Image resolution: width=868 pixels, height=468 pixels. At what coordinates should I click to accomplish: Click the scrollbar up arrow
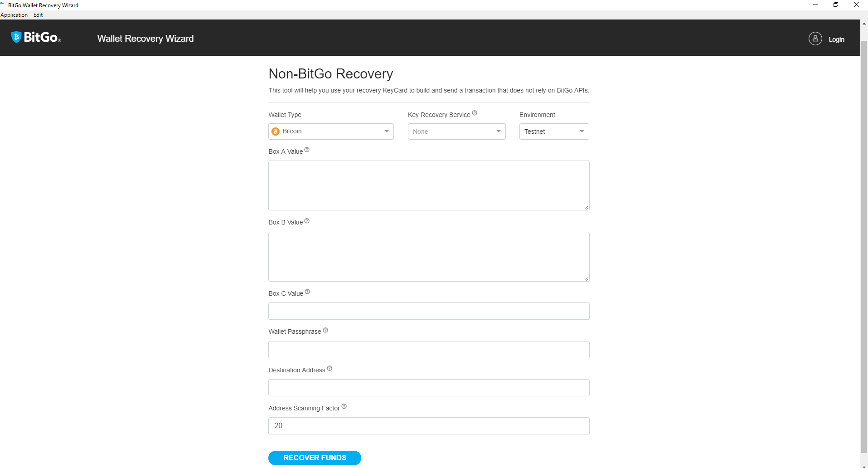pyautogui.click(x=864, y=23)
